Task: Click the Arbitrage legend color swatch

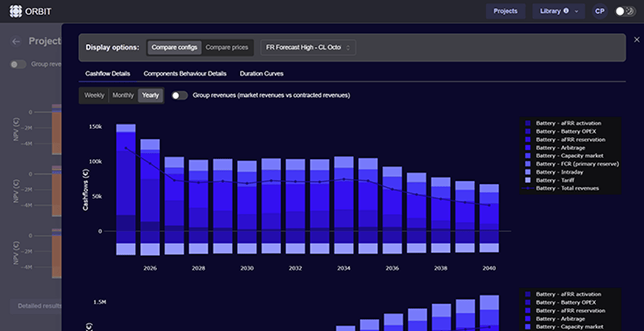Action: click(x=528, y=148)
